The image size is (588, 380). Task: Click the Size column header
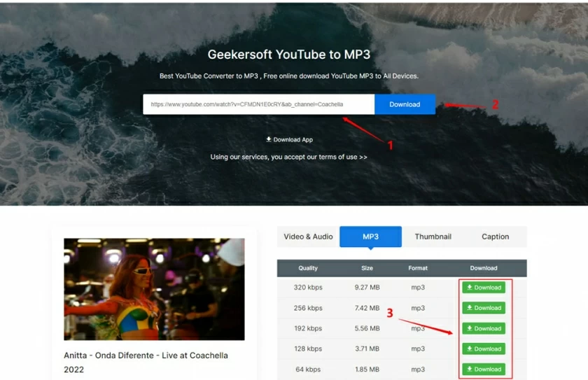[x=367, y=268]
